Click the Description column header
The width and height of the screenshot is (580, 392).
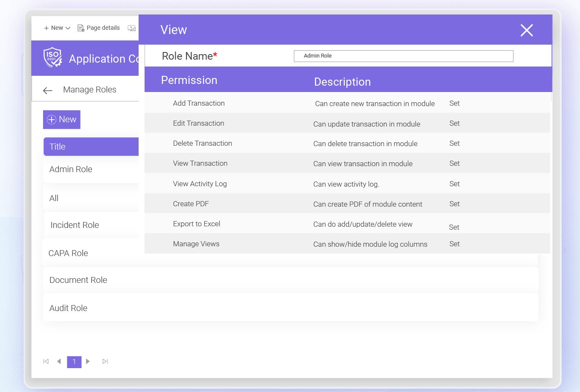click(342, 82)
